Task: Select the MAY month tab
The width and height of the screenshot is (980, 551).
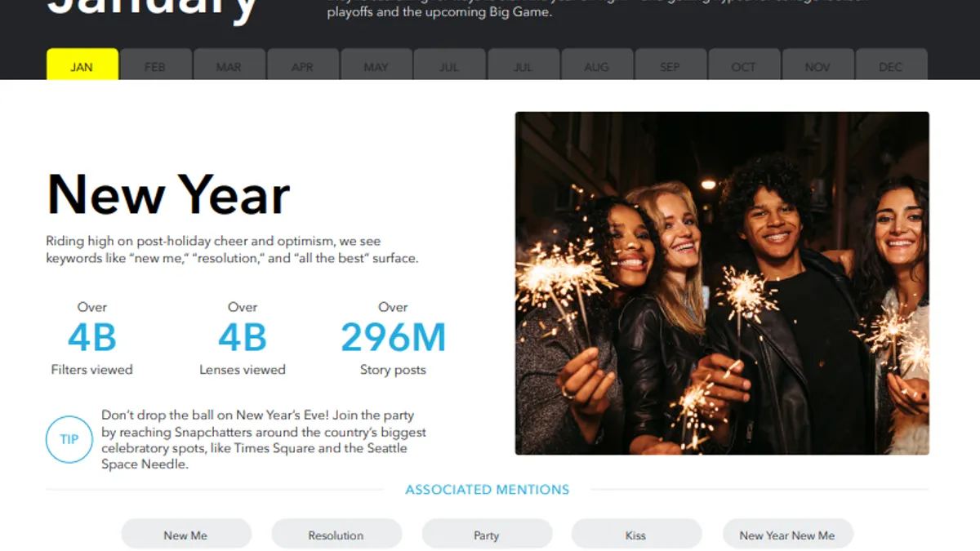Action: pos(376,64)
